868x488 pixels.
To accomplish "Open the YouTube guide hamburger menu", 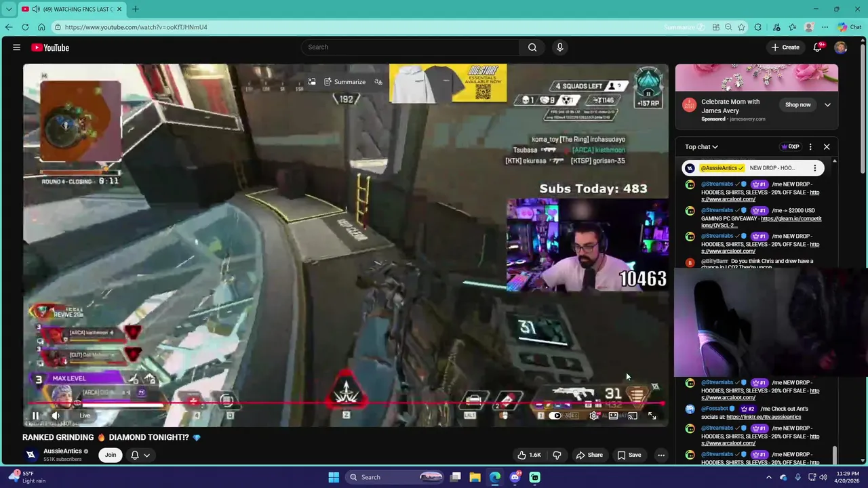I will tap(16, 47).
